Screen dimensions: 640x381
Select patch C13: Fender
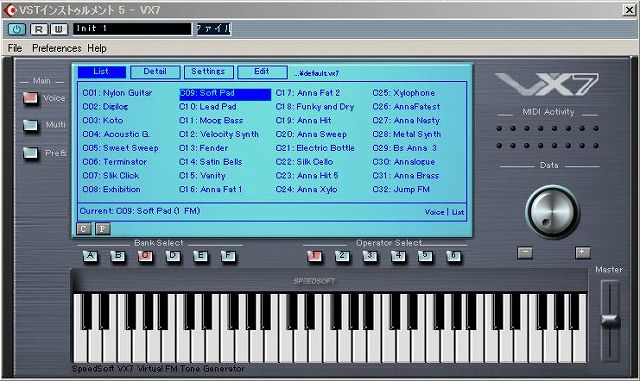point(204,148)
